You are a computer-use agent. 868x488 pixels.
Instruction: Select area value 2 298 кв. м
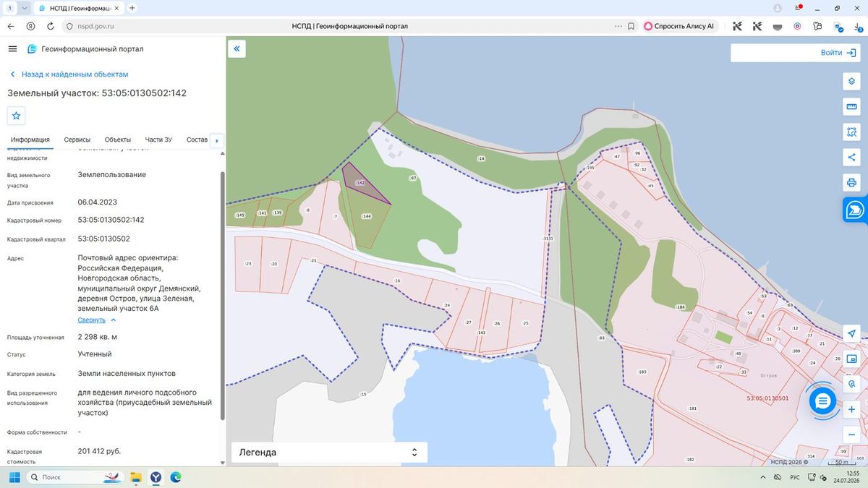click(x=98, y=337)
